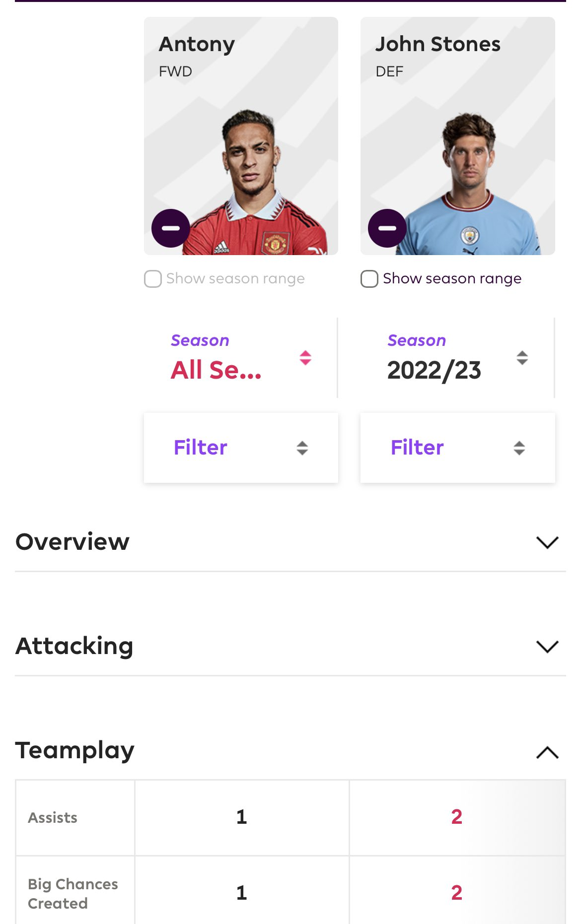This screenshot has width=581, height=924.
Task: Click the Overview section heading
Action: (73, 542)
